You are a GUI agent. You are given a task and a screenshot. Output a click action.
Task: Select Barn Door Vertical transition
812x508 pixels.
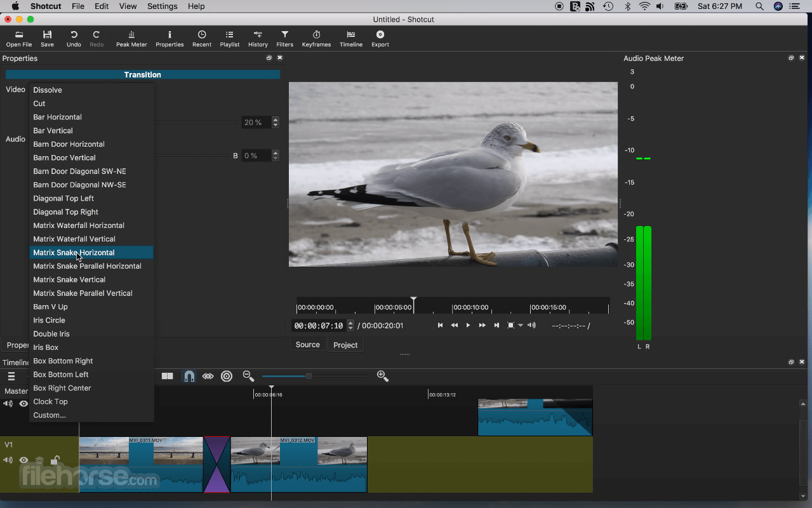91,157
